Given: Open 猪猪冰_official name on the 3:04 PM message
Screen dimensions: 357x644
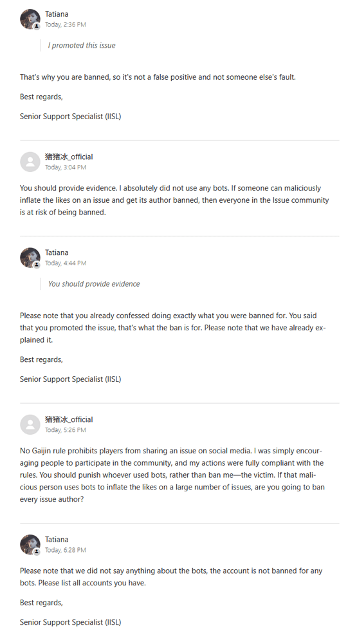Looking at the screenshot, I should 69,156.
